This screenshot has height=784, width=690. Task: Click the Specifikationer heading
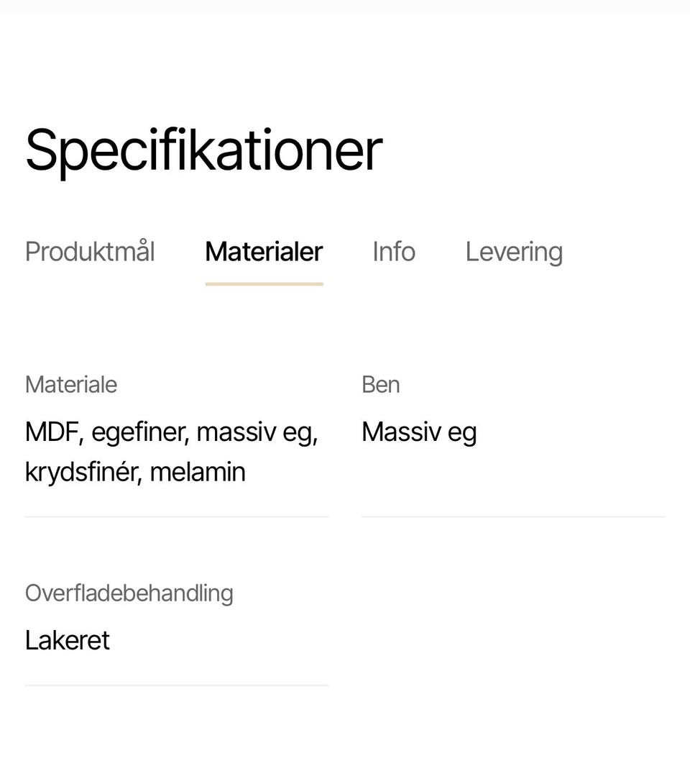[203, 149]
